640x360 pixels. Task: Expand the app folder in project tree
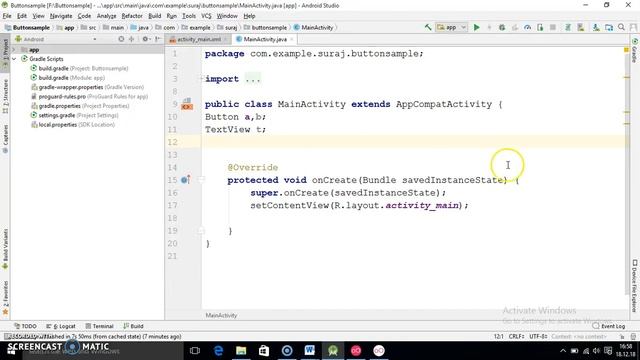[x=15, y=49]
